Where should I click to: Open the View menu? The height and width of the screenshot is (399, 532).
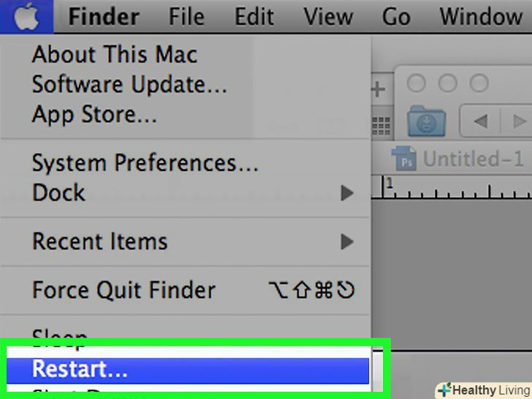coord(329,16)
